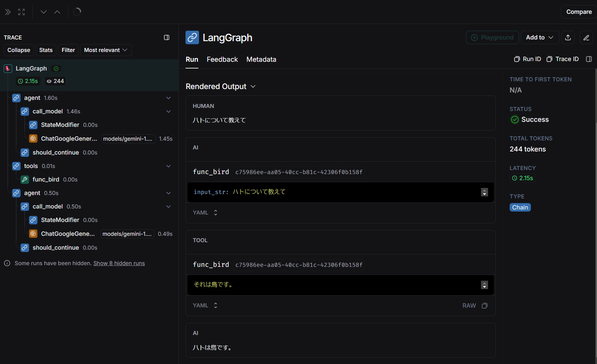Click the func_bird ID in AI block

299,172
